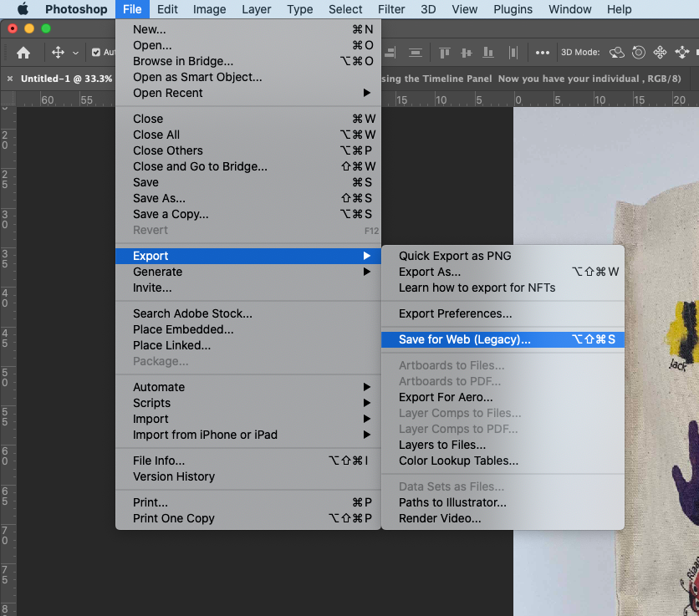Open the Move tool preset dropdown chevron
The width and height of the screenshot is (699, 616).
coord(75,53)
